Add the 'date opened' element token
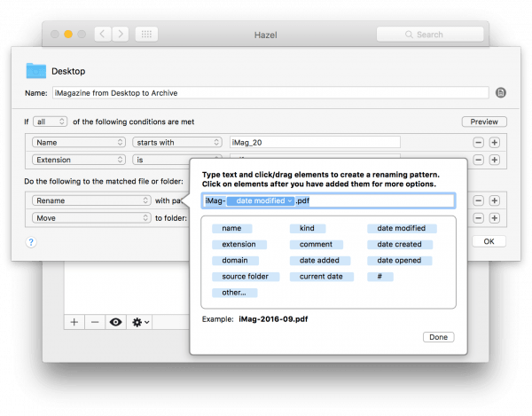Viewport: 532px width, 416px height. 399,260
